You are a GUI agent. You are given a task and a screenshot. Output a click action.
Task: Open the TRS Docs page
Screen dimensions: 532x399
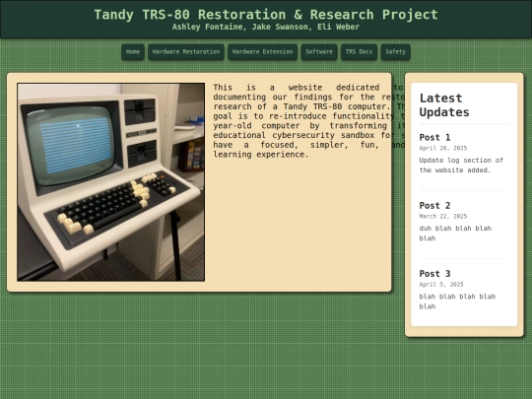point(359,52)
